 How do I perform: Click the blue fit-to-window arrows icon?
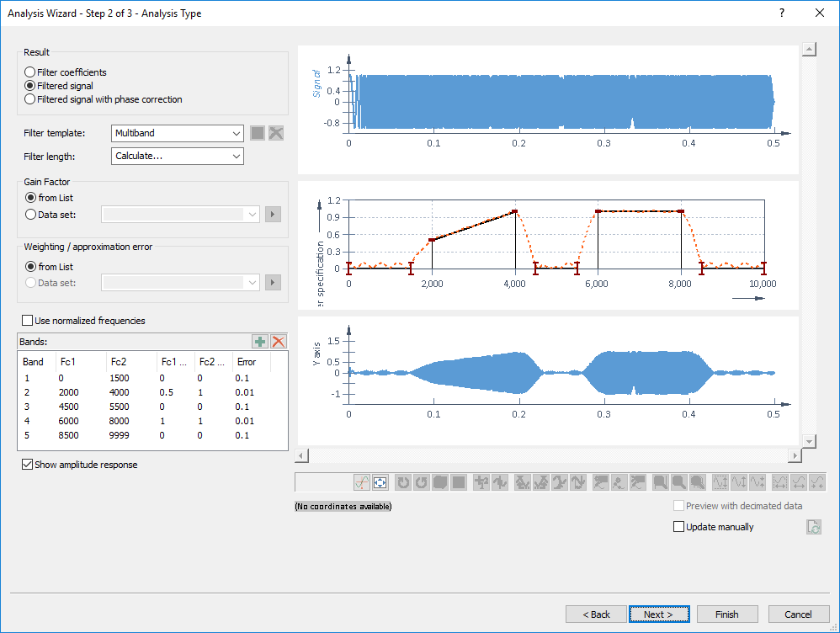(380, 482)
